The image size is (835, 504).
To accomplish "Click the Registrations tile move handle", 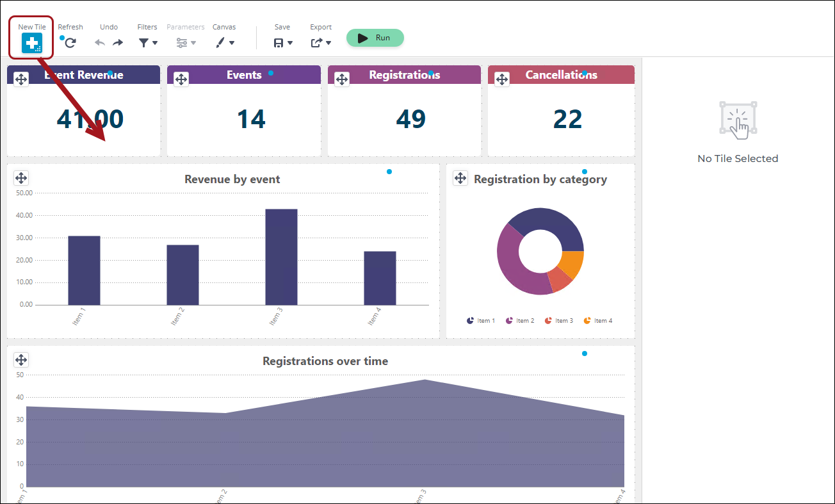I will pos(342,79).
